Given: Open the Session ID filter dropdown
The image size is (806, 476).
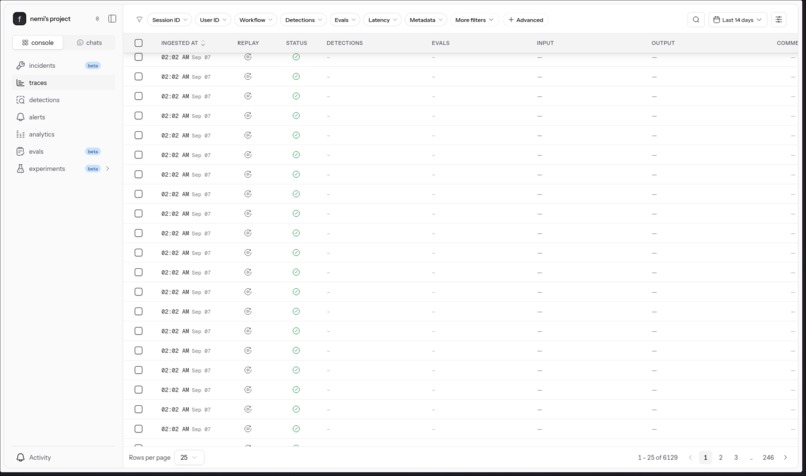Looking at the screenshot, I should (170, 20).
